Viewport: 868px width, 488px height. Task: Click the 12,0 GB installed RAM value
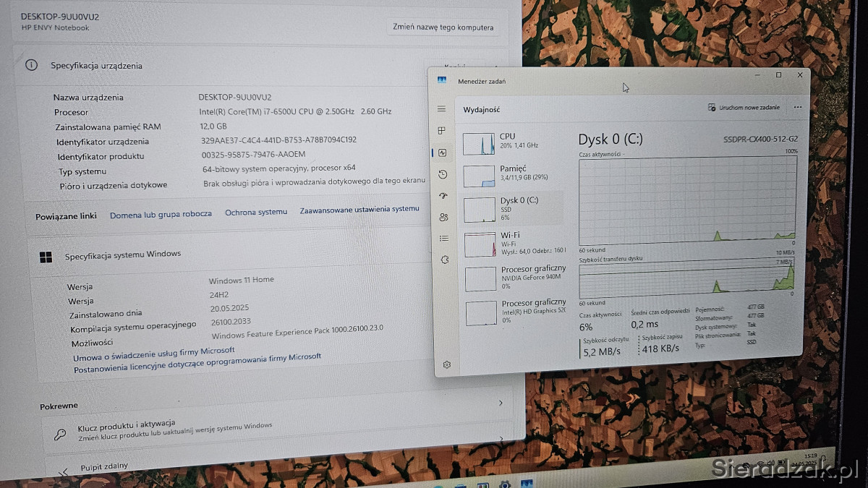pos(213,127)
